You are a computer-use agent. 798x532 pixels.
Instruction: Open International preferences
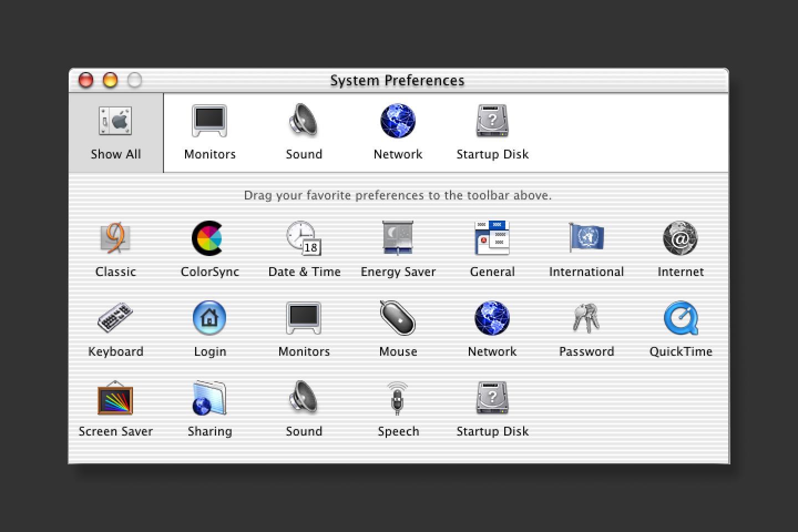tap(586, 239)
